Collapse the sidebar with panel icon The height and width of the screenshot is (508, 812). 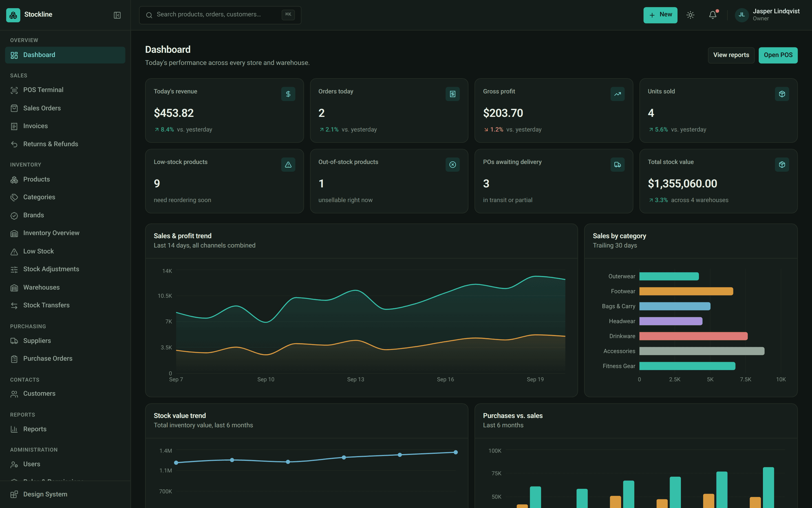pos(117,15)
